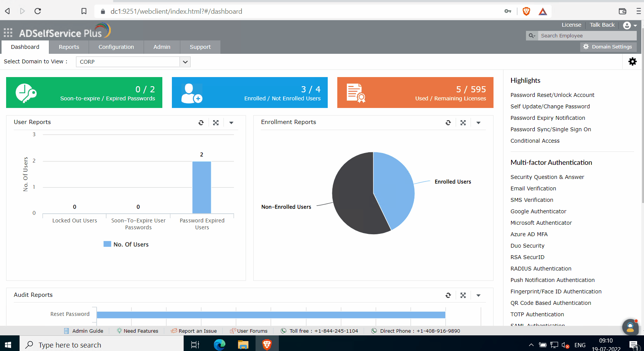The width and height of the screenshot is (644, 351).
Task: Open File Explorer from taskbar
Action: [243, 345]
